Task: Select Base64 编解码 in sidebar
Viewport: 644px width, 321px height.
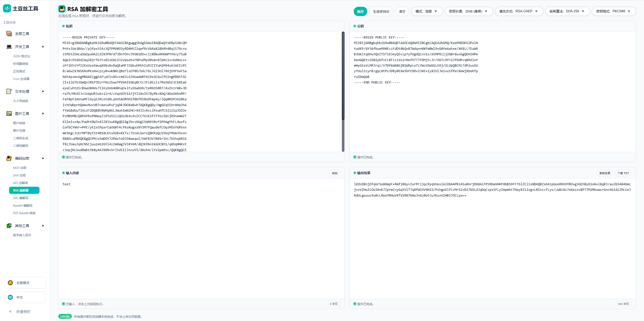Action: 23,206
